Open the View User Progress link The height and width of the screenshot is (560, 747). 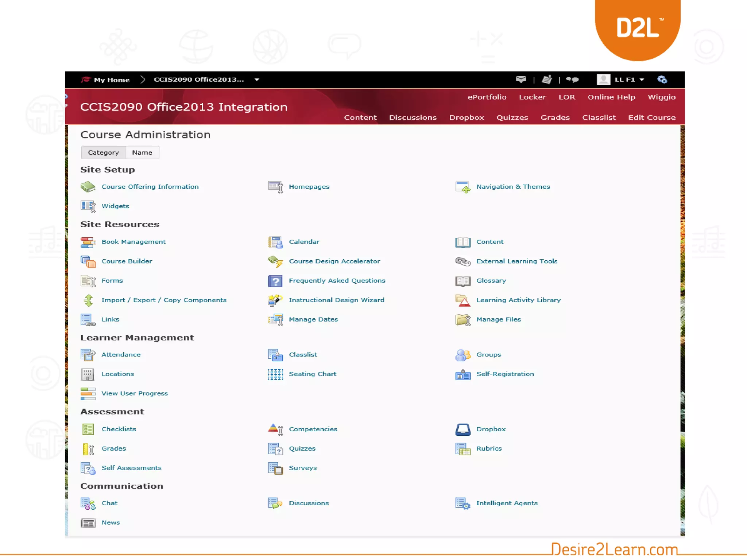pyautogui.click(x=135, y=393)
